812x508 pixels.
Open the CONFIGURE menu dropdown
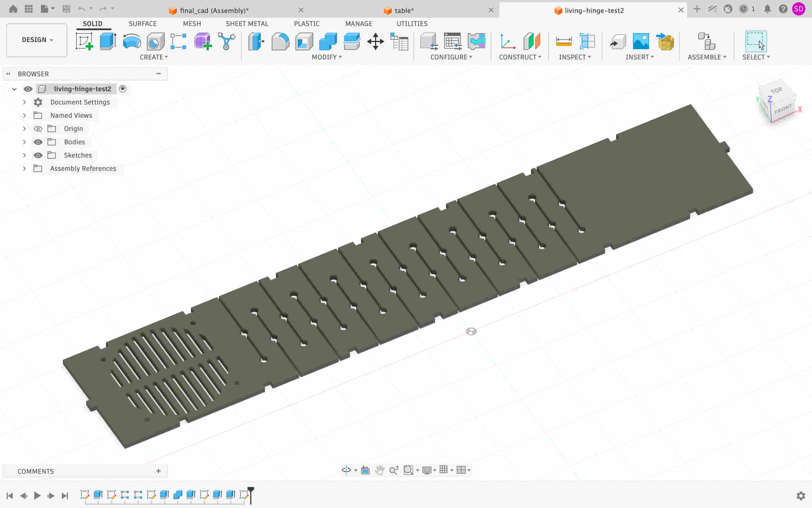pyautogui.click(x=451, y=57)
